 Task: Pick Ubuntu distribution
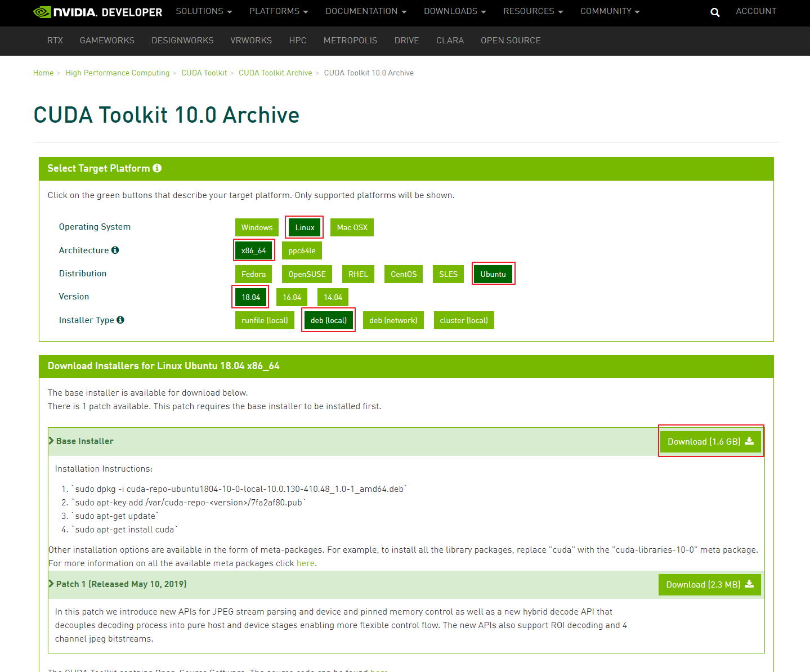493,274
